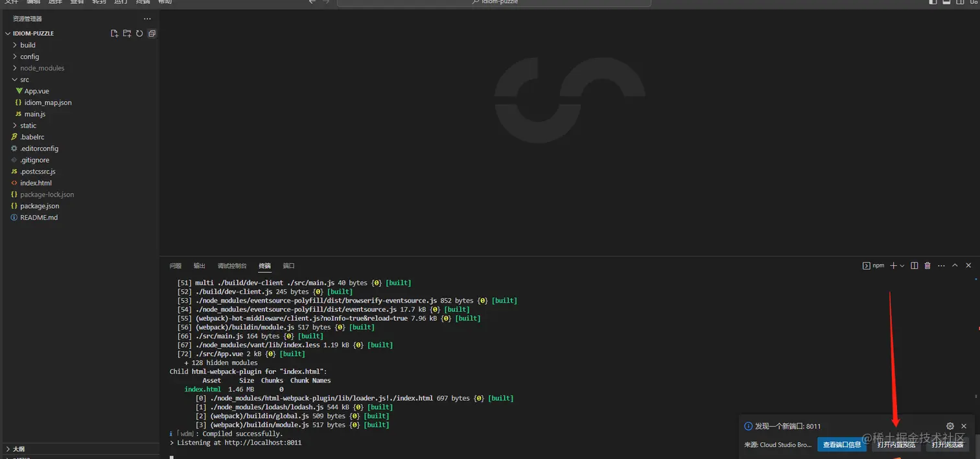Switch to the 终端 terminal tab

click(x=265, y=266)
